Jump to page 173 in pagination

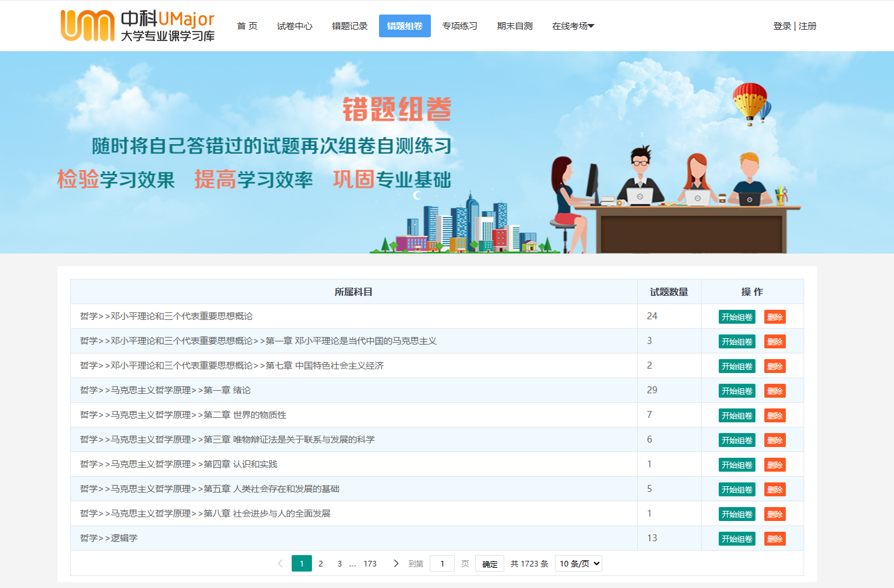[x=370, y=563]
